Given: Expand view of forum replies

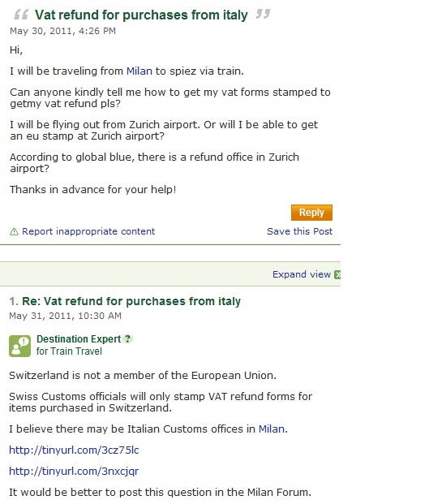Looking at the screenshot, I should [x=301, y=274].
